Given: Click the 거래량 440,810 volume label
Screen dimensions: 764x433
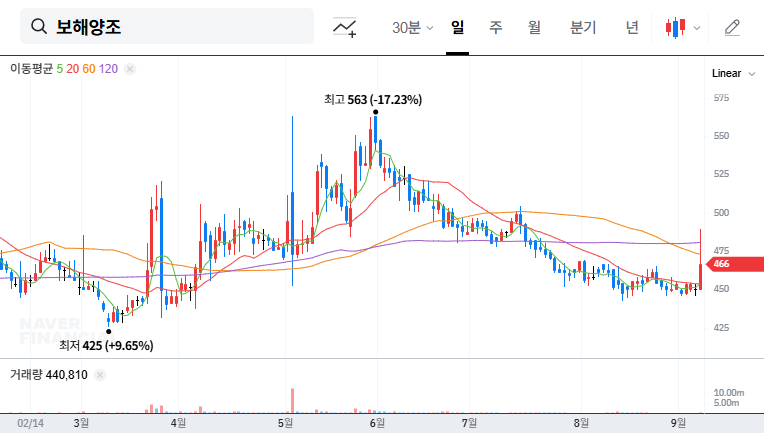Looking at the screenshot, I should click(49, 375).
